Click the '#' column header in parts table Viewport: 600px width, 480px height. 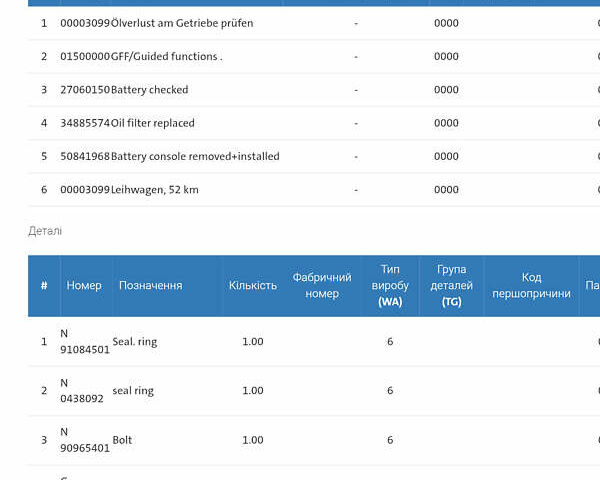point(44,286)
